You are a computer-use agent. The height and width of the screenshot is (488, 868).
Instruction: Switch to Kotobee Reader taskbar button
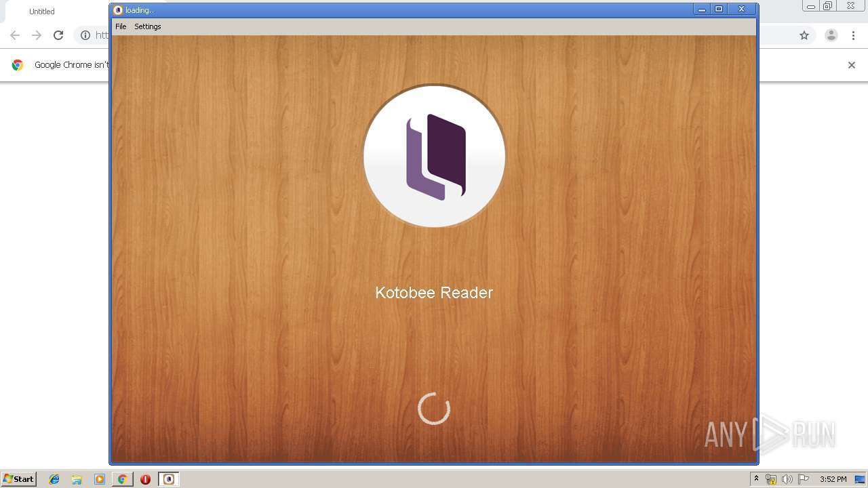point(169,479)
